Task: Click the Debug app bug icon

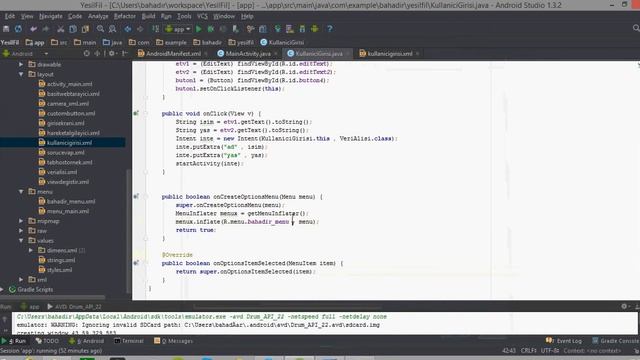Action: (x=211, y=29)
